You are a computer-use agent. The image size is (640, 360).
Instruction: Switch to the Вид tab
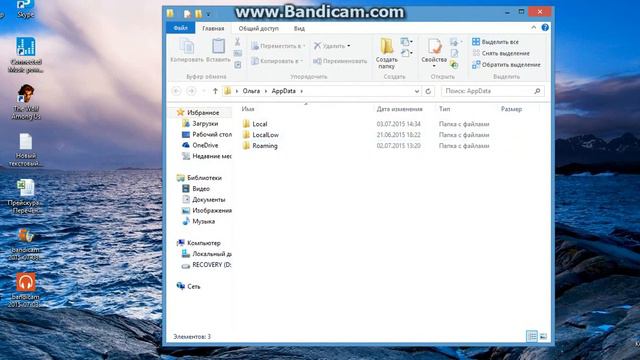pos(299,28)
